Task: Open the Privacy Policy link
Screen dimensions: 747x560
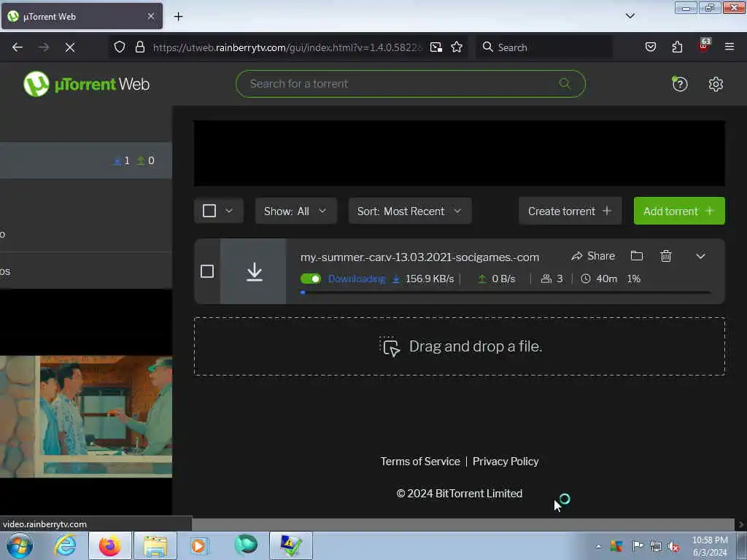Action: click(506, 462)
